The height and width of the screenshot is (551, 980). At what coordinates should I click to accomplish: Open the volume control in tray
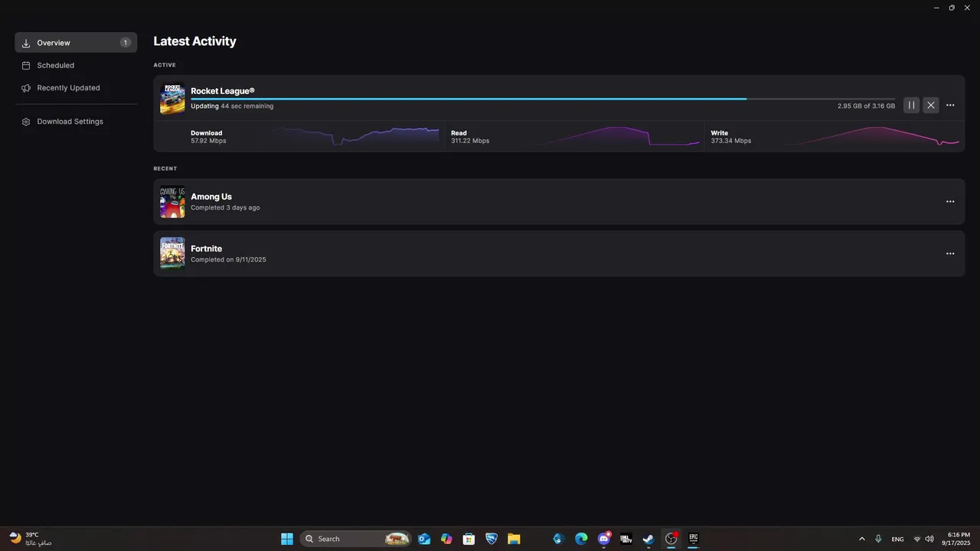929,539
